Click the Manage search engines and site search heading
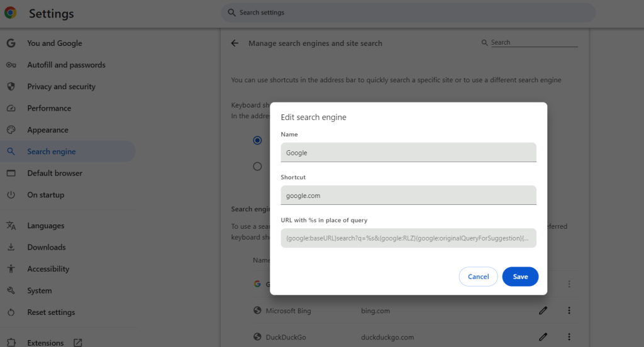 tap(315, 43)
